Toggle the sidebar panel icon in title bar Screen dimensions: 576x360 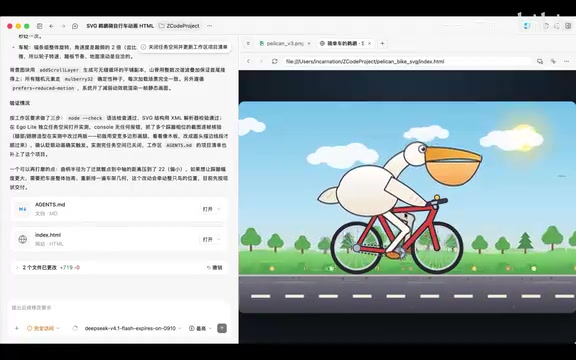click(x=40, y=26)
